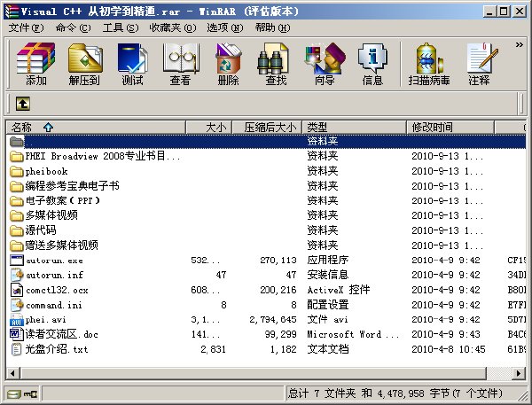Select the autorun.exe file
Image resolution: width=532 pixels, height=405 pixels.
266,261
